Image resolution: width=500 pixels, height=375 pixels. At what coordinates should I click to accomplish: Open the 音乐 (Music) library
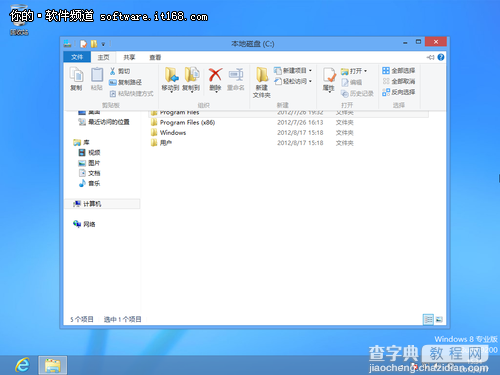pyautogui.click(x=89, y=183)
